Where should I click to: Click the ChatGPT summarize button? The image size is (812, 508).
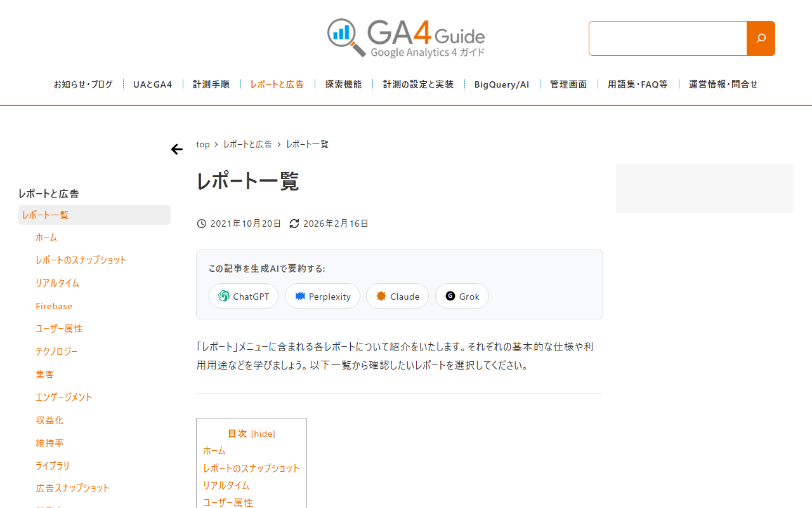(244, 296)
